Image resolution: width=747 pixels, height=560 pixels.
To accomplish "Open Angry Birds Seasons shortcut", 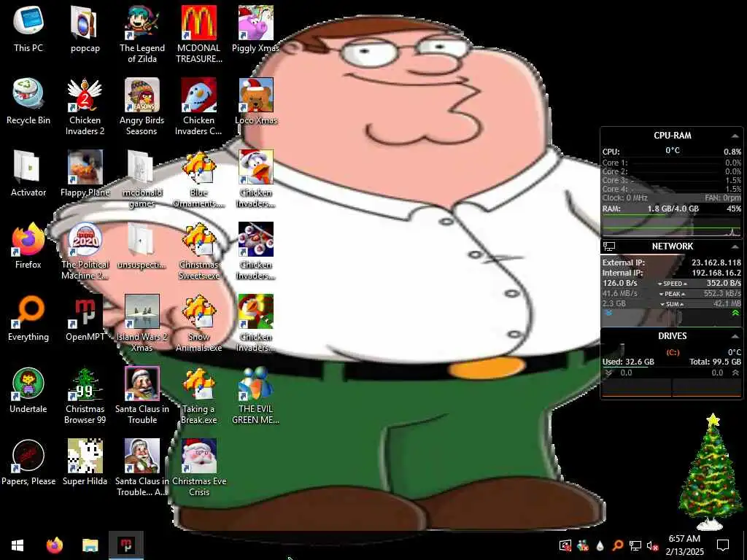I will click(x=142, y=106).
